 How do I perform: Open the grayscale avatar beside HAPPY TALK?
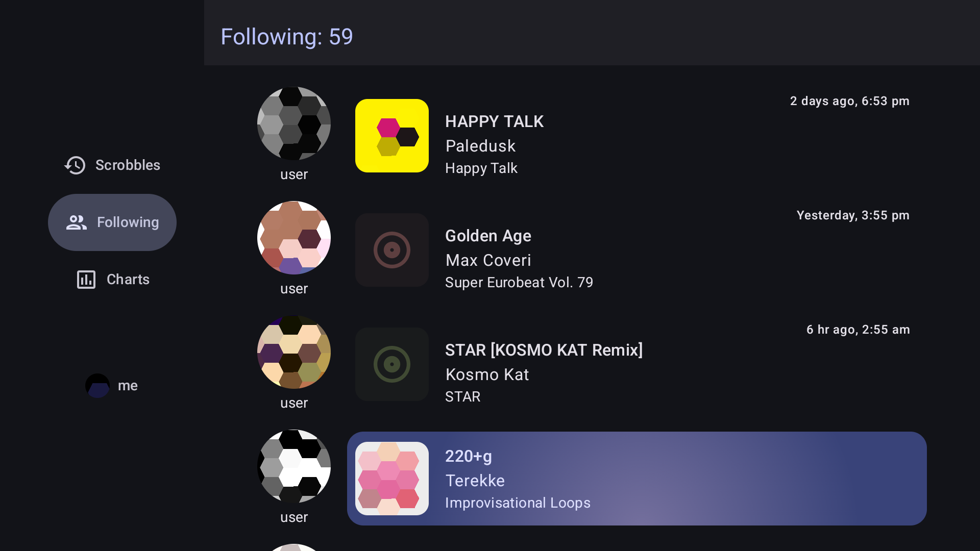(x=294, y=123)
